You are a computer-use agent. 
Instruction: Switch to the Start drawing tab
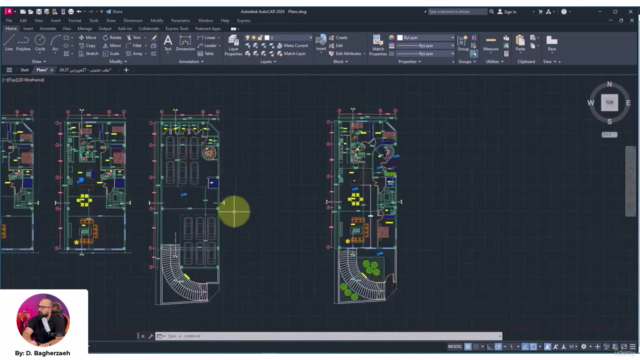click(x=24, y=70)
